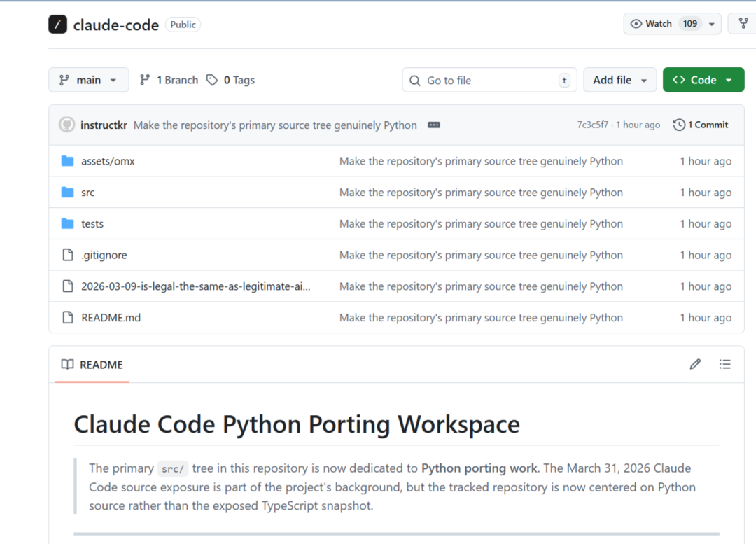The height and width of the screenshot is (544, 756).
Task: Open the 1 Branch link
Action: 169,80
